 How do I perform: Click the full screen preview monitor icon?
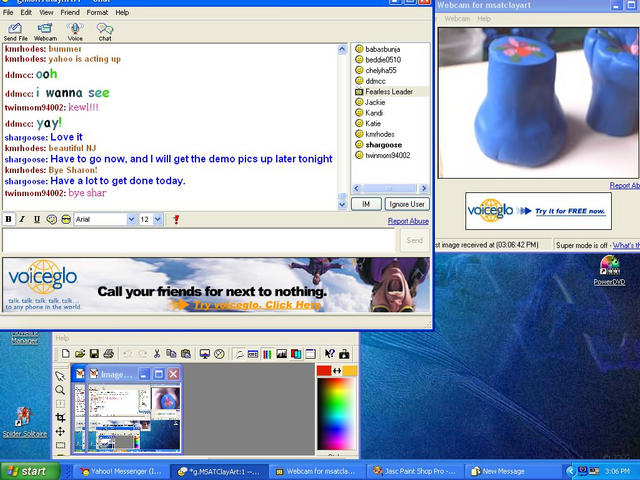coord(205,354)
